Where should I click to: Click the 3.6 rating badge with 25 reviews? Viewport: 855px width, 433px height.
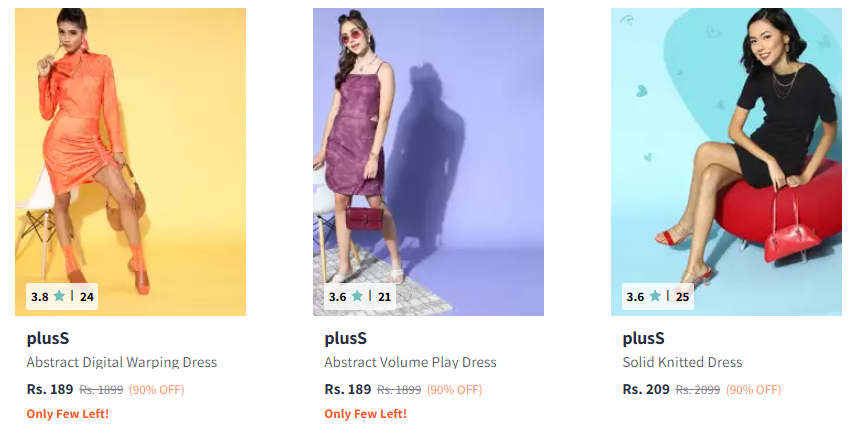[x=658, y=297]
